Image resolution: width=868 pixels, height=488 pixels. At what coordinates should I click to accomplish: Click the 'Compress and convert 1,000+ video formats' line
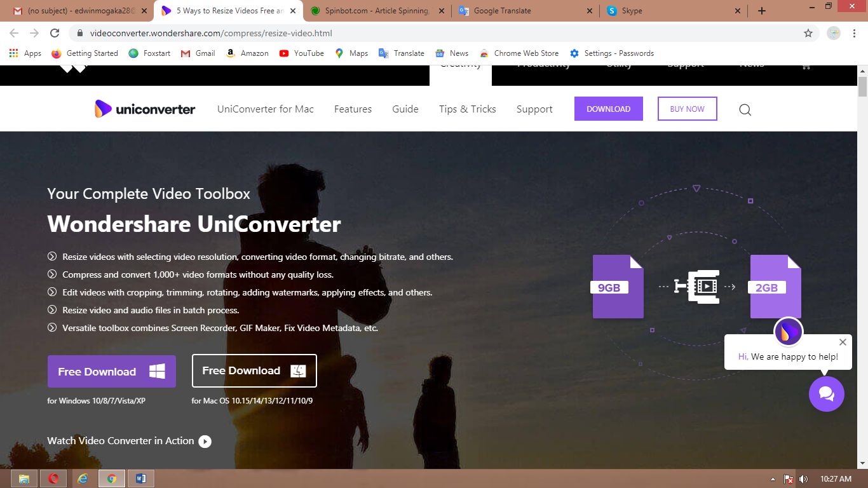pos(198,274)
